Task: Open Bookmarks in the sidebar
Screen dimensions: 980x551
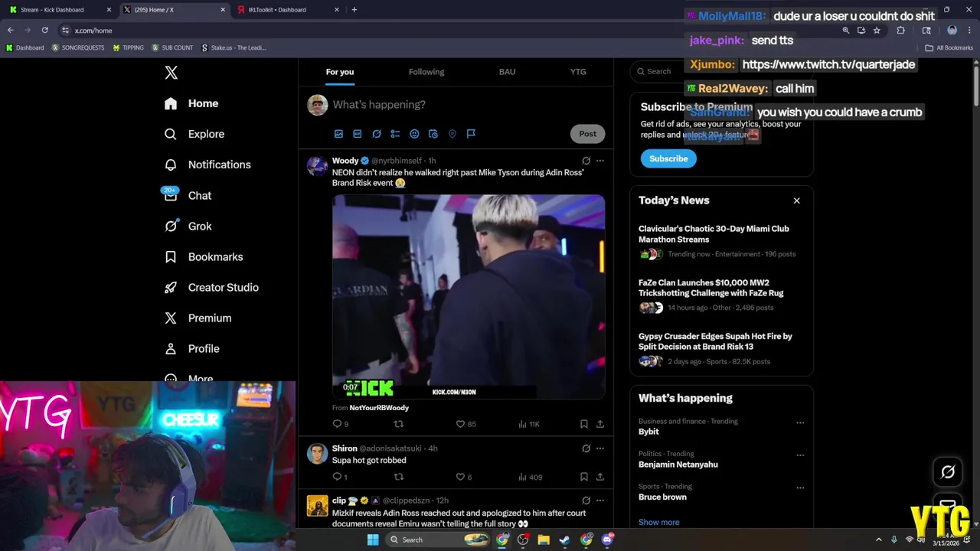Action: click(x=204, y=256)
